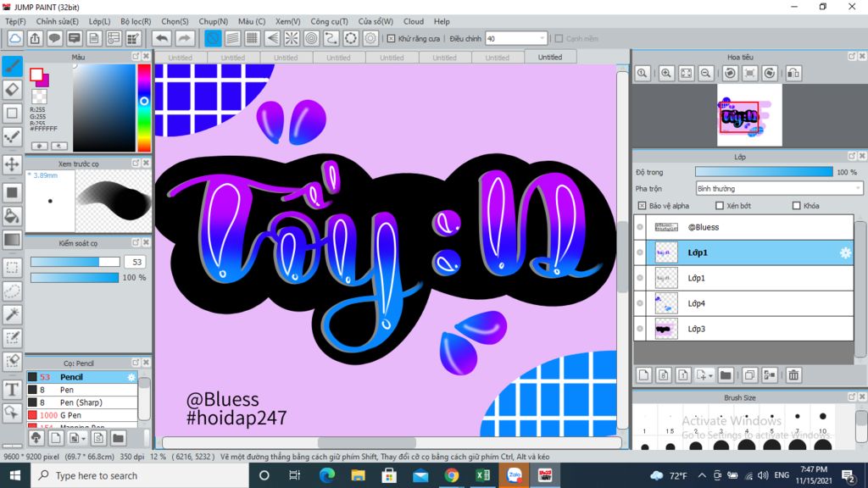The image size is (868, 488).
Task: Enable parallel lines snap guide
Action: (x=232, y=39)
